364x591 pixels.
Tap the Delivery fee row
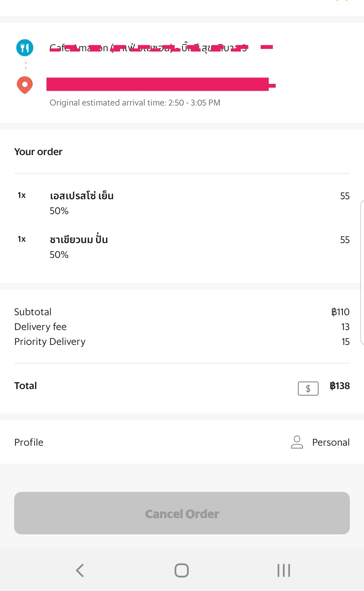(x=182, y=327)
